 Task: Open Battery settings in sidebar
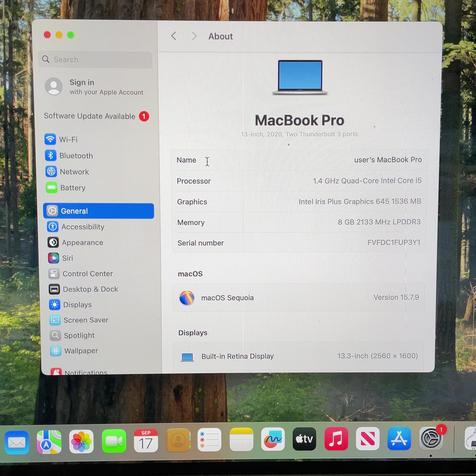coord(65,188)
